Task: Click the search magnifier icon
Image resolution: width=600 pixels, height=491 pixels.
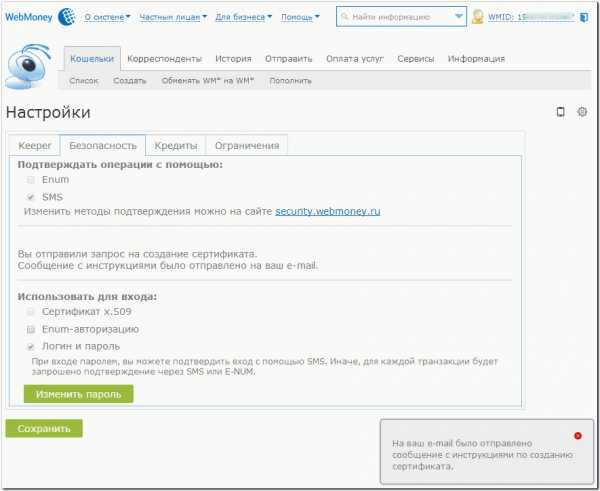Action: [x=344, y=16]
